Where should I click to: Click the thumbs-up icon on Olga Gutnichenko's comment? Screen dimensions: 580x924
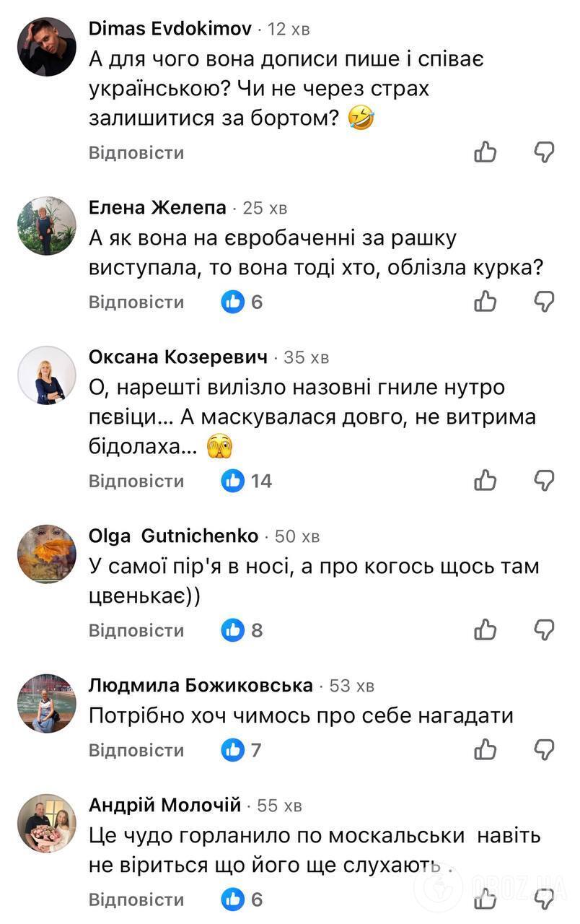click(485, 629)
